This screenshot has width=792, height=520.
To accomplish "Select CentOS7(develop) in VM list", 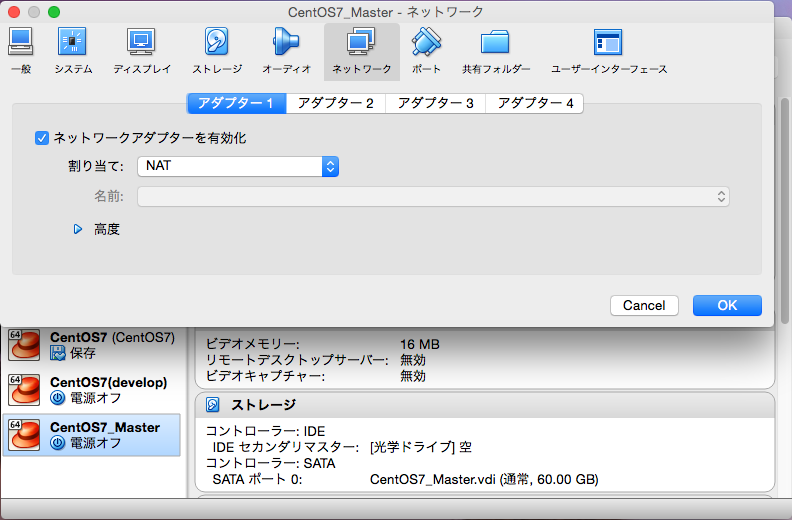I will (x=91, y=390).
